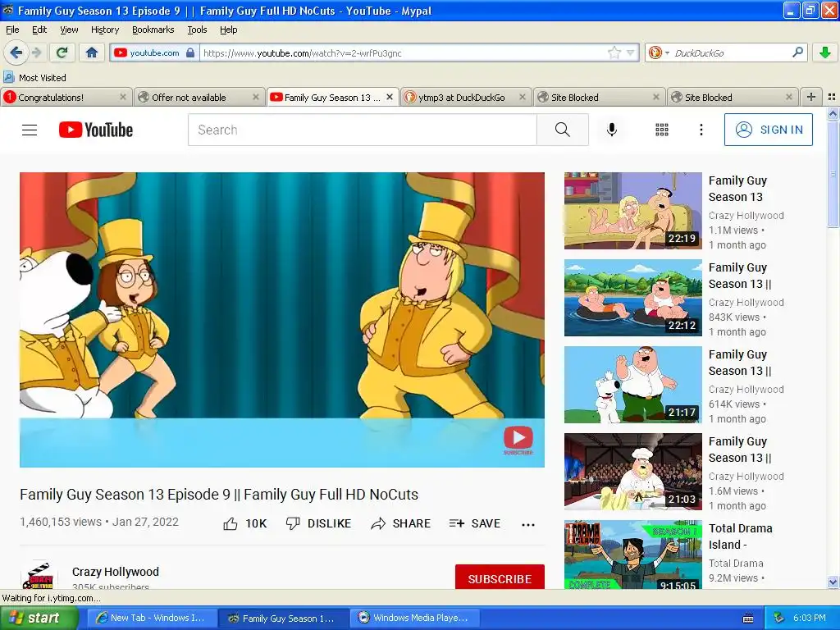The height and width of the screenshot is (630, 840).
Task: Click the DISLIKE thumbs-down button
Action: pos(318,523)
